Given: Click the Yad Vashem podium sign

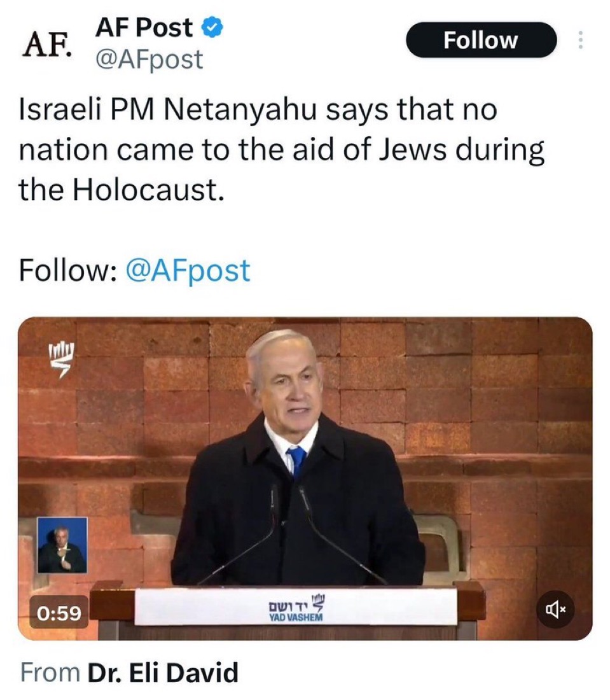Looking at the screenshot, I should click(296, 606).
